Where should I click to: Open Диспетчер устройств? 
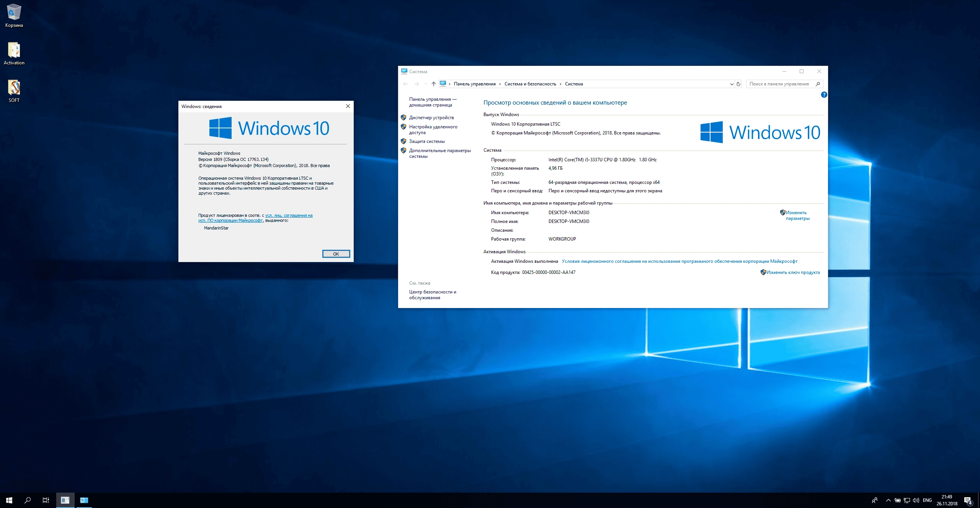click(x=431, y=118)
